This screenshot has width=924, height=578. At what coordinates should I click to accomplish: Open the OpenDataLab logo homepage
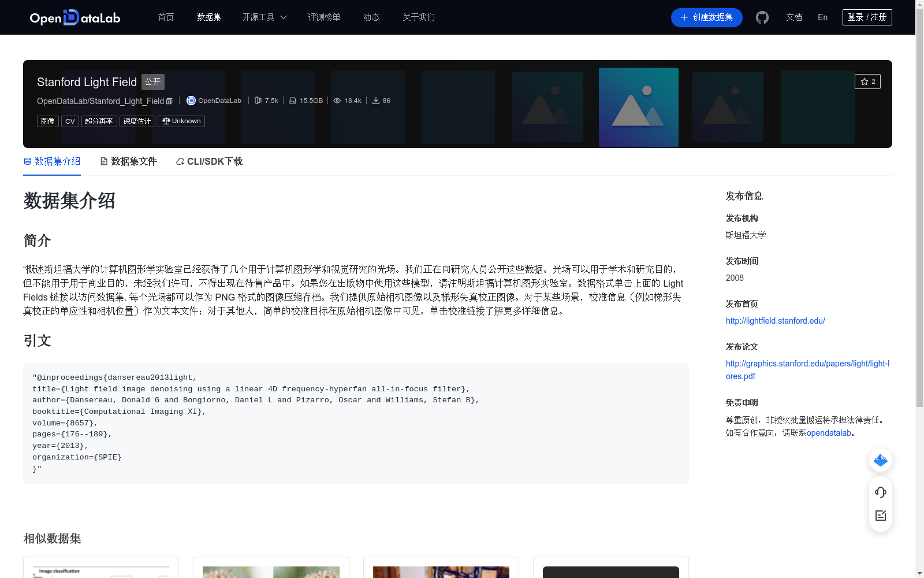point(75,17)
